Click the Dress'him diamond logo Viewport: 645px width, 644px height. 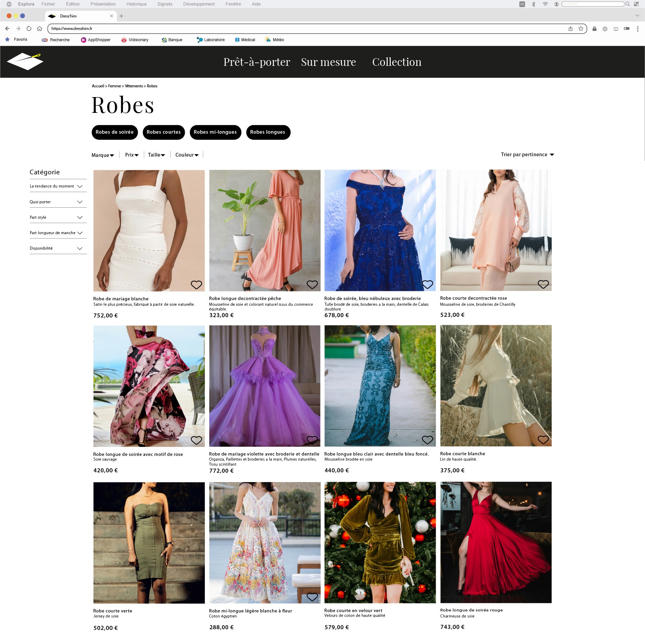[x=25, y=61]
